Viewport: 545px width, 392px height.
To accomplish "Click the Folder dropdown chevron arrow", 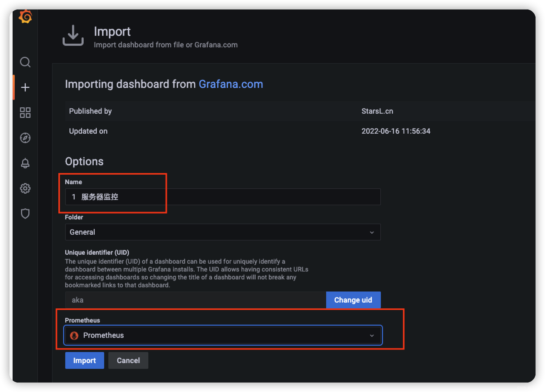I will 372,232.
